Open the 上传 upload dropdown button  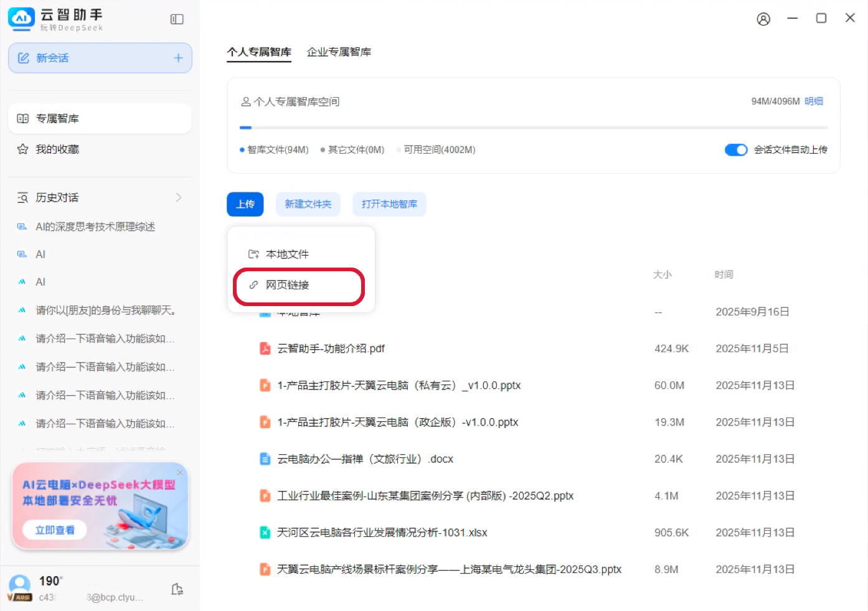(x=245, y=204)
